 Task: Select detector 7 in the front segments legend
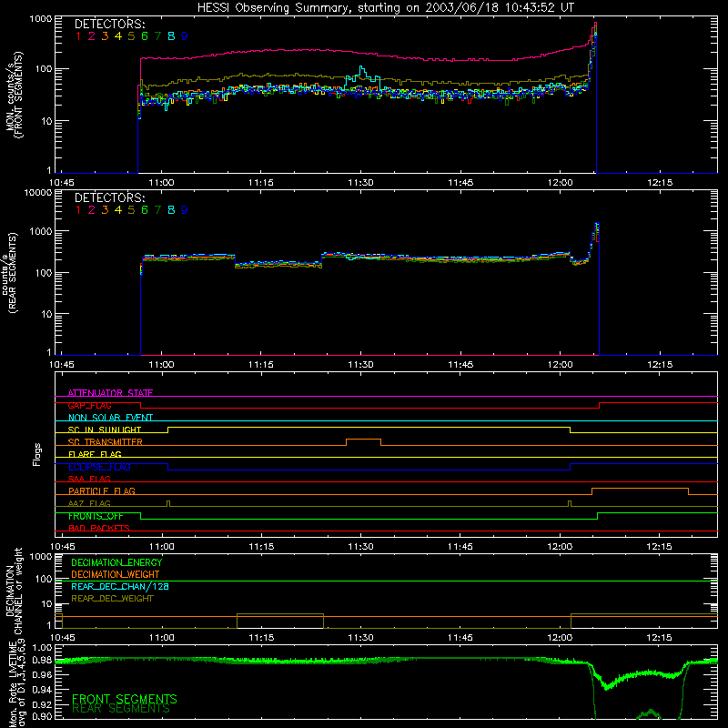click(157, 35)
